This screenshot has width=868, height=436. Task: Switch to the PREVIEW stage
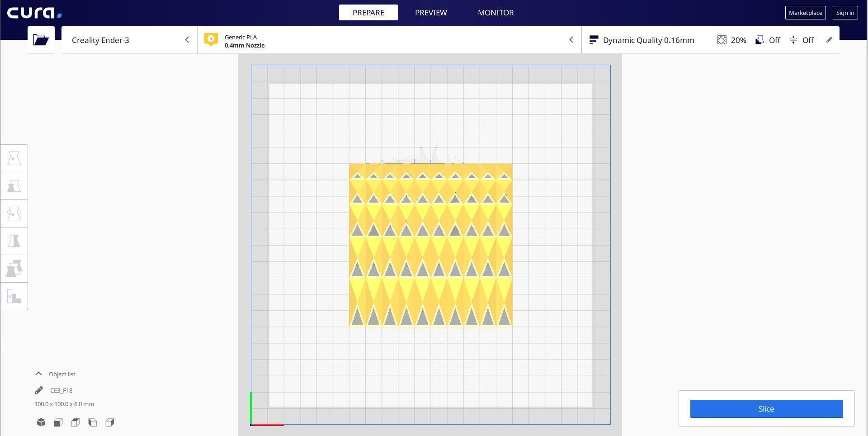(x=431, y=13)
